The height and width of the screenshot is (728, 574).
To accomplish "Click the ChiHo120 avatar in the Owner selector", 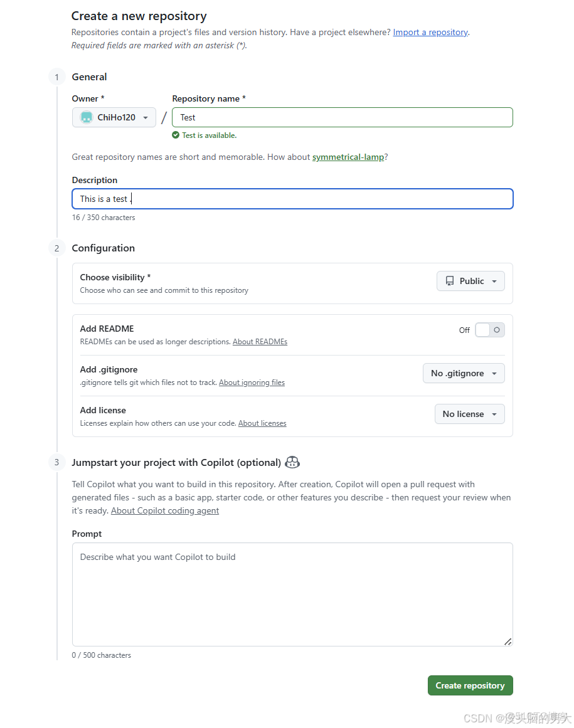I will click(x=85, y=117).
